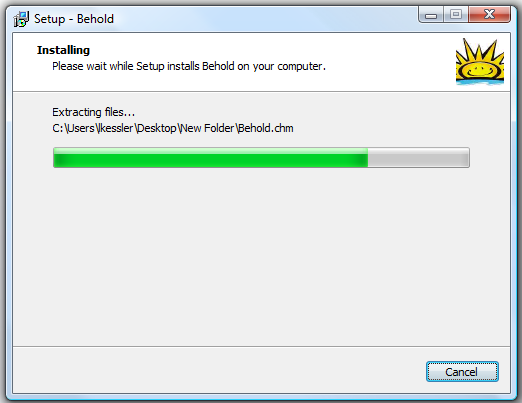Click the Behold smiling sun logo
Image resolution: width=522 pixels, height=403 pixels.
point(480,62)
